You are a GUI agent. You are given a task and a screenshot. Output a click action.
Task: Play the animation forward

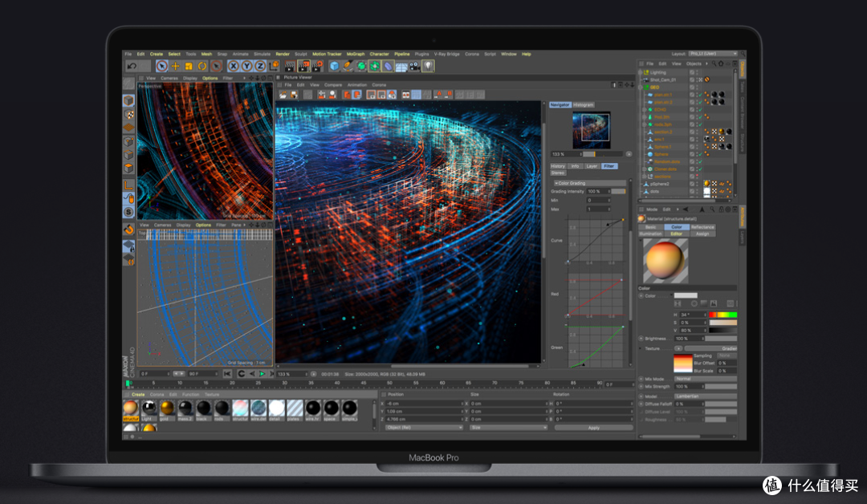point(262,373)
